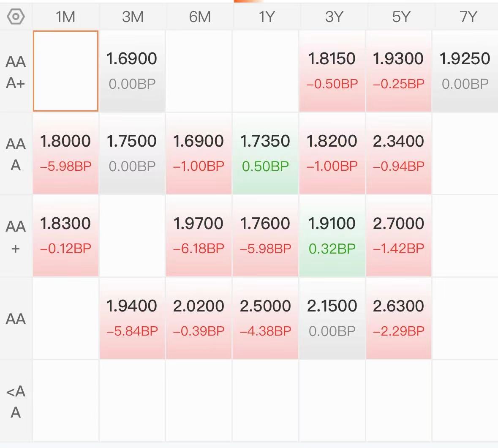Open the AAA 1M cell showing 1.8000
498x448 pixels.
(x=66, y=153)
